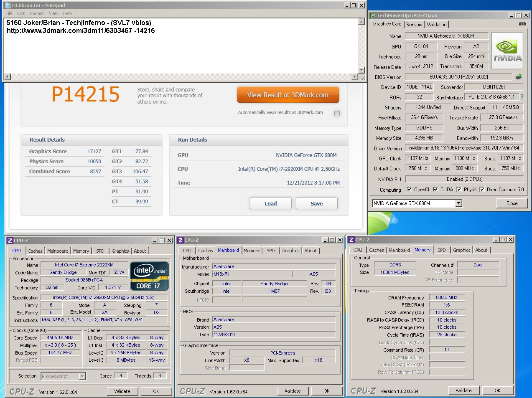This screenshot has width=532, height=398.
Task: Click the Memory Size 16384 MBytes value
Action: (x=395, y=272)
